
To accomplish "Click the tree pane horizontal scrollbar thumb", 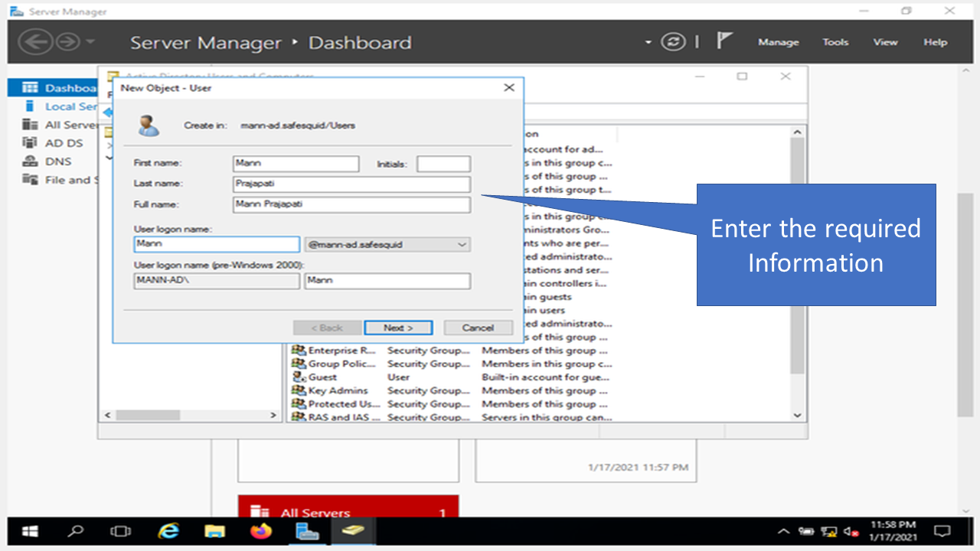I will click(147, 415).
